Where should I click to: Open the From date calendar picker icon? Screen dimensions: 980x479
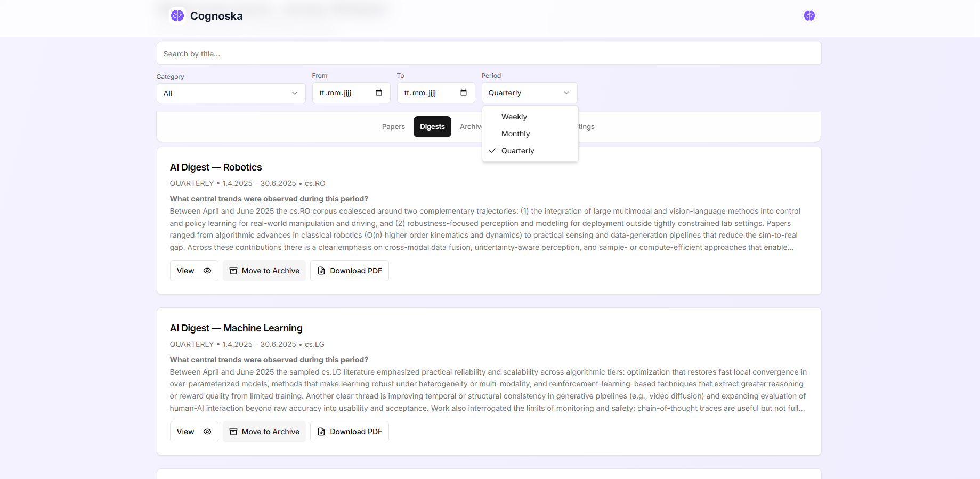[379, 93]
